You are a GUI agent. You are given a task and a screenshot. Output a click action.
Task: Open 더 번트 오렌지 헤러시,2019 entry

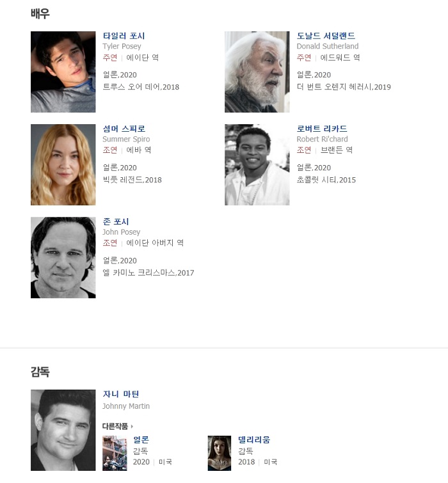344,87
